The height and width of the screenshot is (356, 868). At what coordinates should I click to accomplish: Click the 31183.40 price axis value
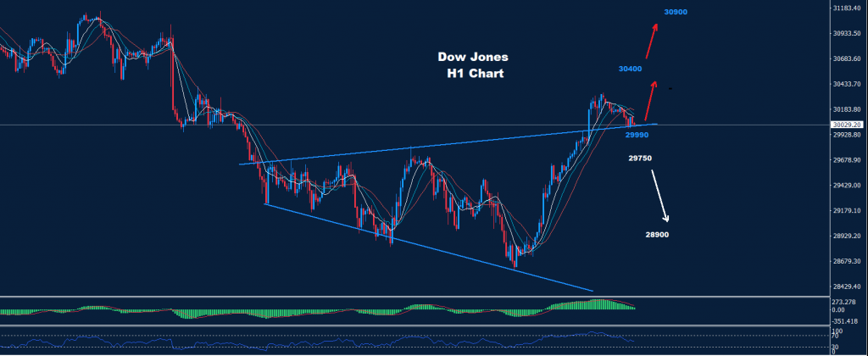(847, 8)
